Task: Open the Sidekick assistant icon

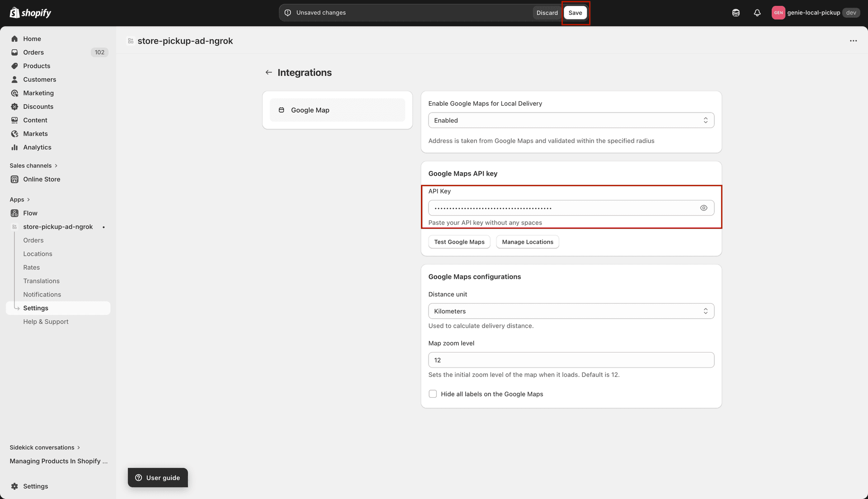Action: pos(736,13)
